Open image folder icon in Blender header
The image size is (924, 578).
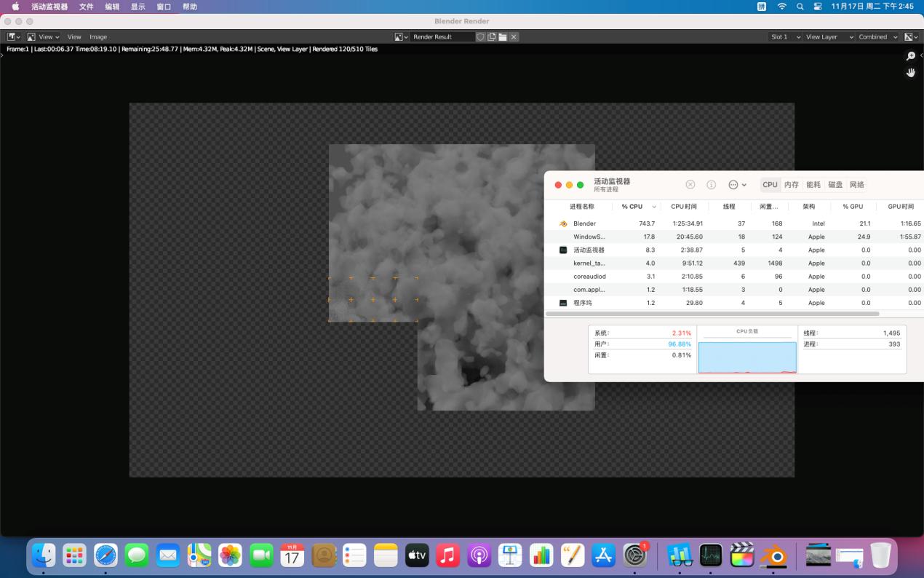click(503, 37)
